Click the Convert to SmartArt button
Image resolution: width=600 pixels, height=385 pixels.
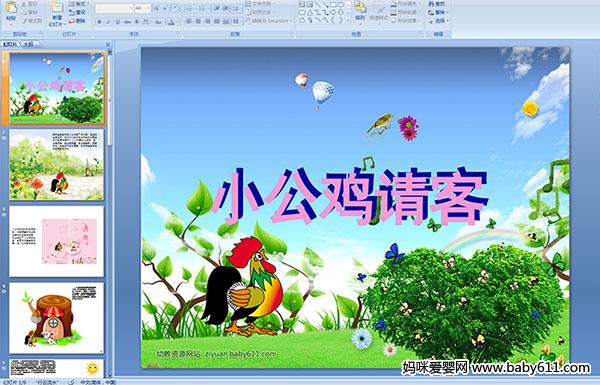pyautogui.click(x=269, y=21)
